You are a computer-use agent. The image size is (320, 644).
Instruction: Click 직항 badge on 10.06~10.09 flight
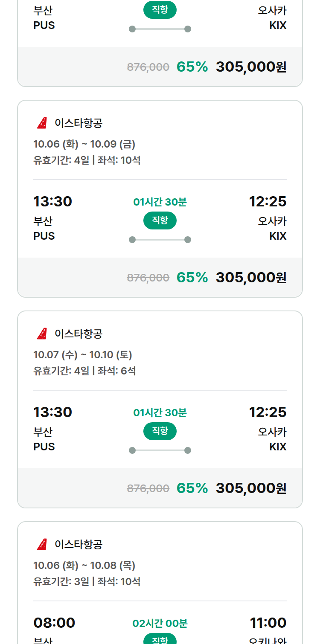(x=160, y=220)
